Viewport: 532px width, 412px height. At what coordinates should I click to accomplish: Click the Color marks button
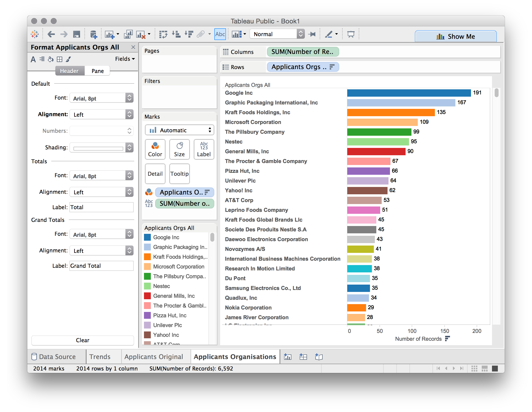click(x=155, y=149)
